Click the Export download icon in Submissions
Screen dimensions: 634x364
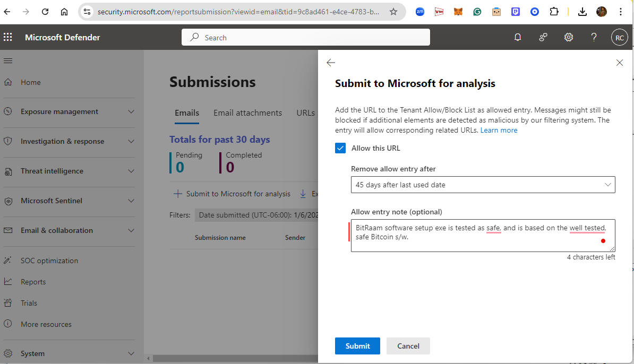pyautogui.click(x=303, y=194)
